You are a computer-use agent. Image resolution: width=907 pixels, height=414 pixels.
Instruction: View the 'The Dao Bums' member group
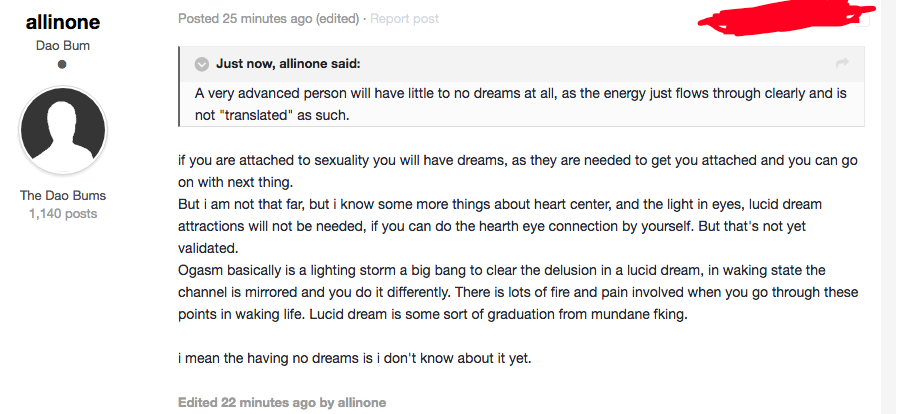(63, 195)
